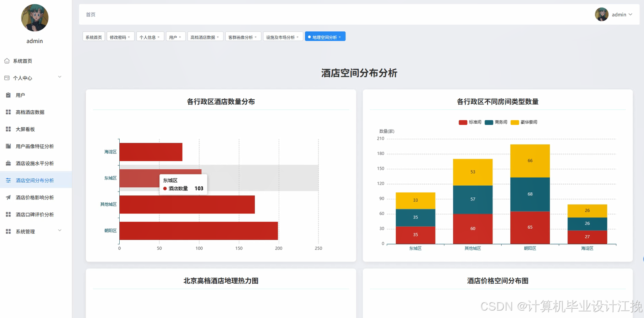Click the 系统首页 home icon in sidebar
644x318 pixels.
(7, 61)
